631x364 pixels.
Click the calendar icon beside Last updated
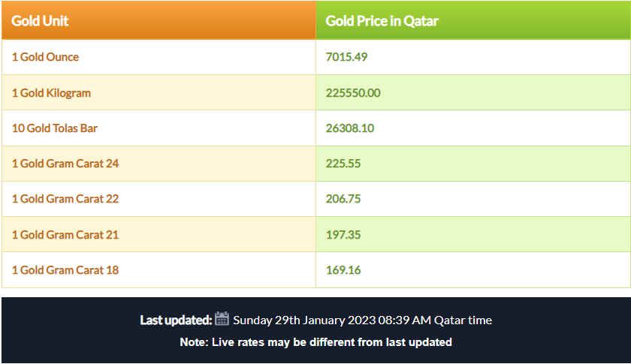(x=222, y=318)
